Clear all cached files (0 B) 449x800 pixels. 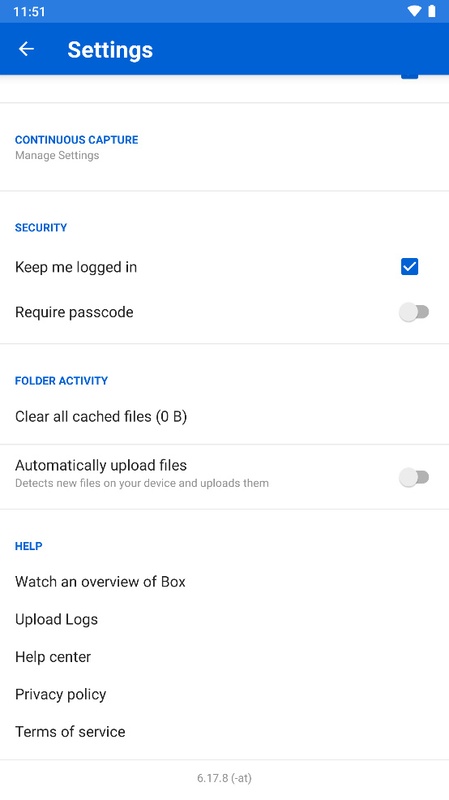click(x=224, y=416)
